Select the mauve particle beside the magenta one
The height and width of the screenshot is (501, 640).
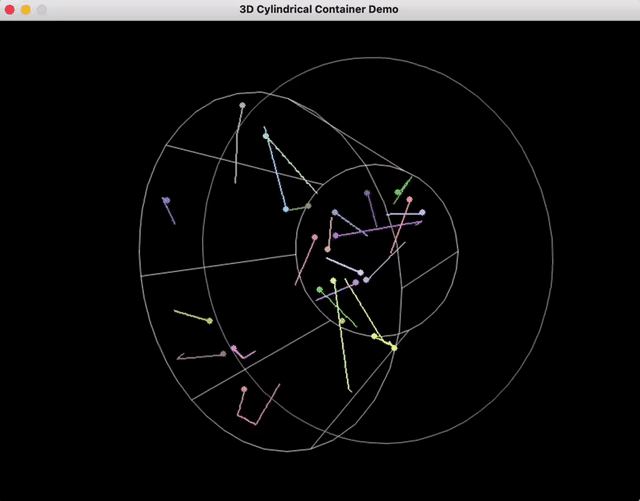coord(223,354)
